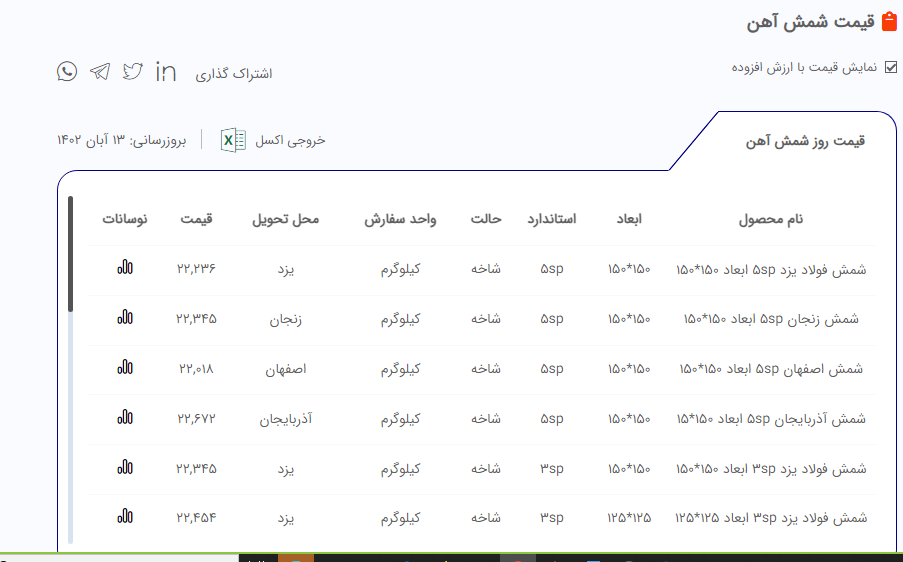Open price fluctuation chart for Azerbaijan billet

tap(125, 417)
